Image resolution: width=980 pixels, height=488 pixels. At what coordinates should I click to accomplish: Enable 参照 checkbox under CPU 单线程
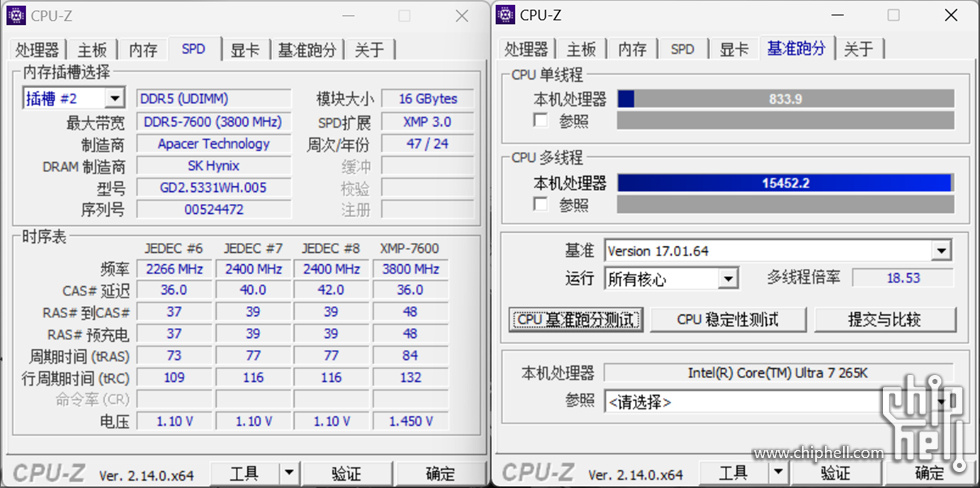(x=541, y=119)
